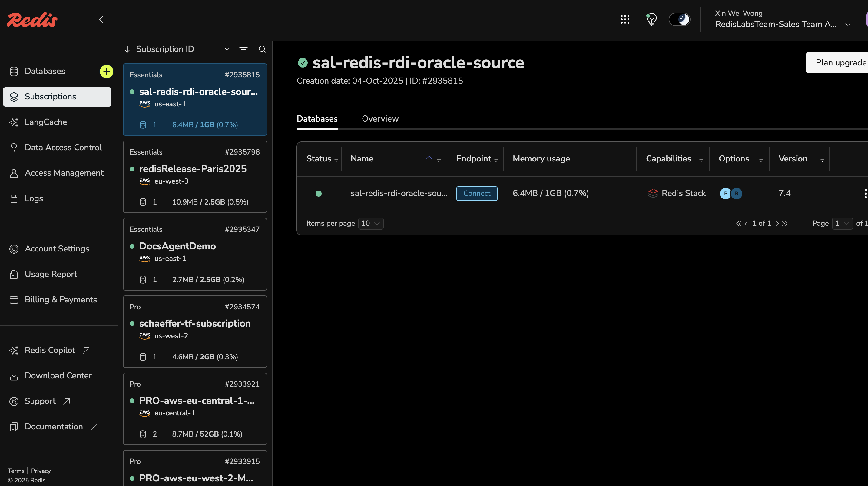The width and height of the screenshot is (868, 486).
Task: Open LangCache in sidebar
Action: (x=46, y=122)
